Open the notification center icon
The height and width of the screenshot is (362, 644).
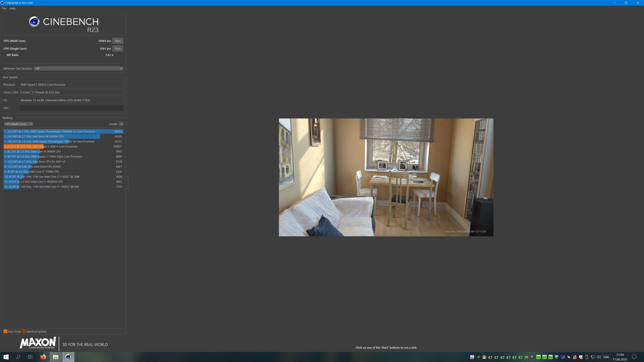tap(634, 357)
